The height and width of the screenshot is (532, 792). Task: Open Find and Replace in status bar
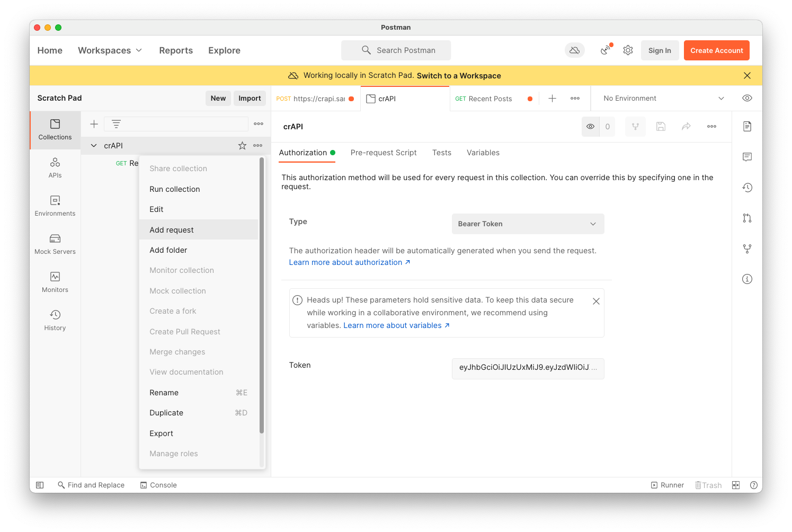91,485
